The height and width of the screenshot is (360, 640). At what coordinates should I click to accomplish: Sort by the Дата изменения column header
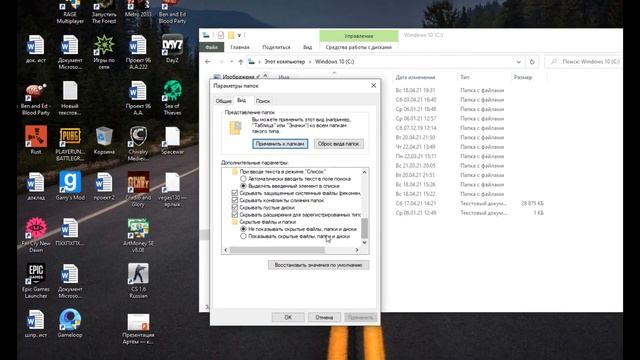tap(415, 77)
